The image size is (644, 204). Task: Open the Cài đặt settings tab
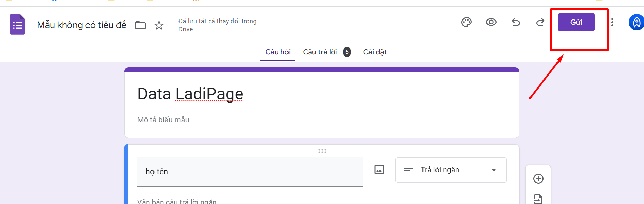click(x=375, y=52)
